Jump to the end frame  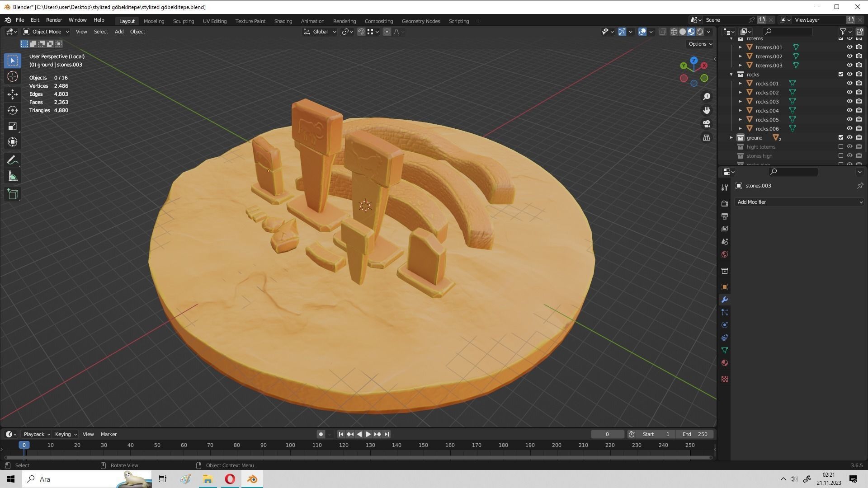click(x=387, y=434)
